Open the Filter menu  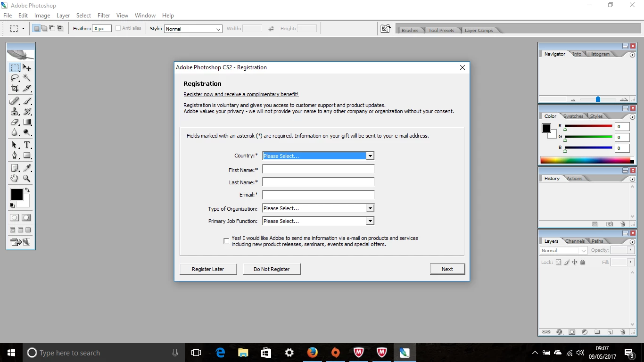tap(104, 16)
